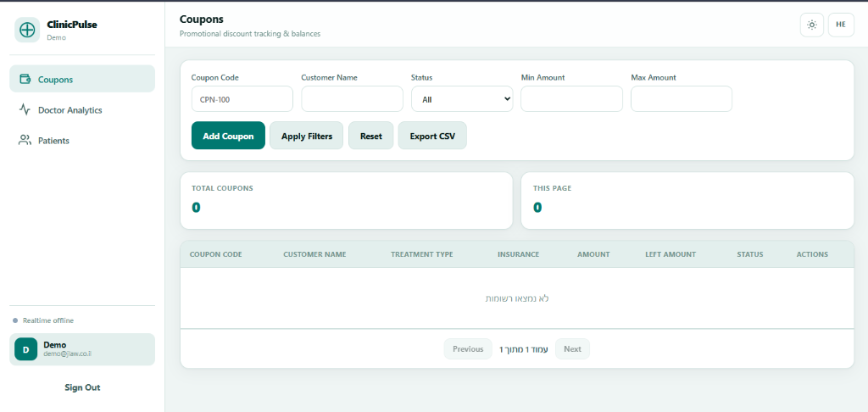This screenshot has width=868, height=412.
Task: Click the ClinicPulse logo icon
Action: (x=26, y=30)
